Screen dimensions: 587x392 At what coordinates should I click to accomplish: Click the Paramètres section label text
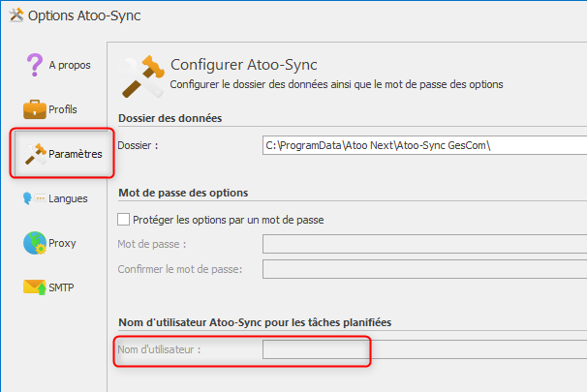coord(76,154)
